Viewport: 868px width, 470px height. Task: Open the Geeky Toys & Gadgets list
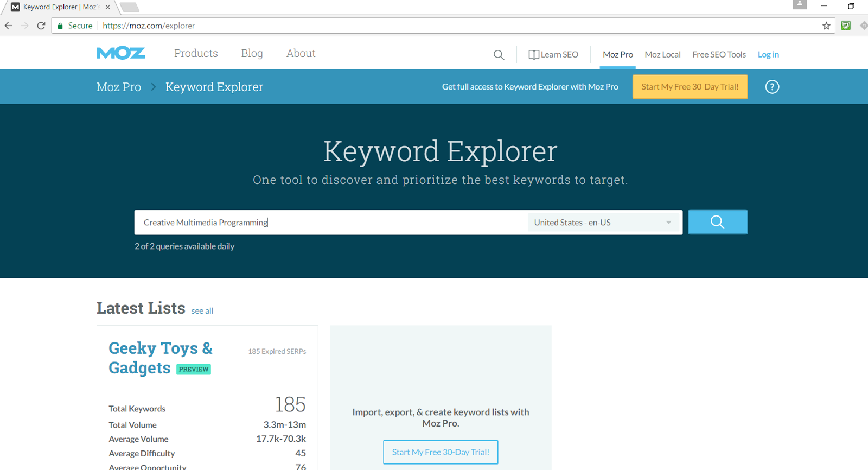pyautogui.click(x=161, y=358)
